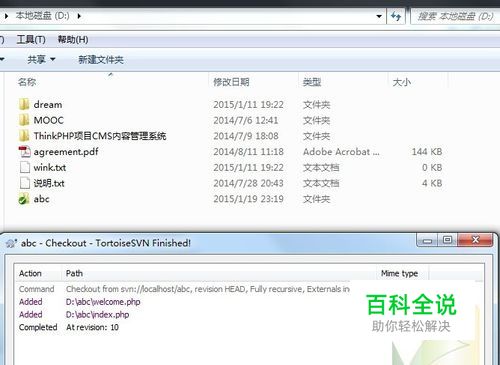The height and width of the screenshot is (365, 500).
Task: Click the Path column header in SVN dialog
Action: 74,273
